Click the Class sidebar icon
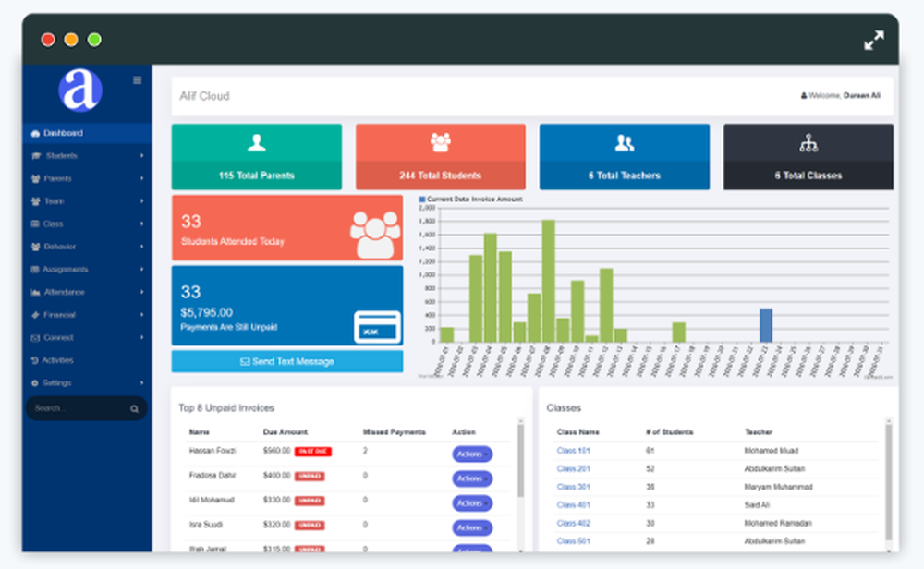This screenshot has height=569, width=924. point(35,224)
